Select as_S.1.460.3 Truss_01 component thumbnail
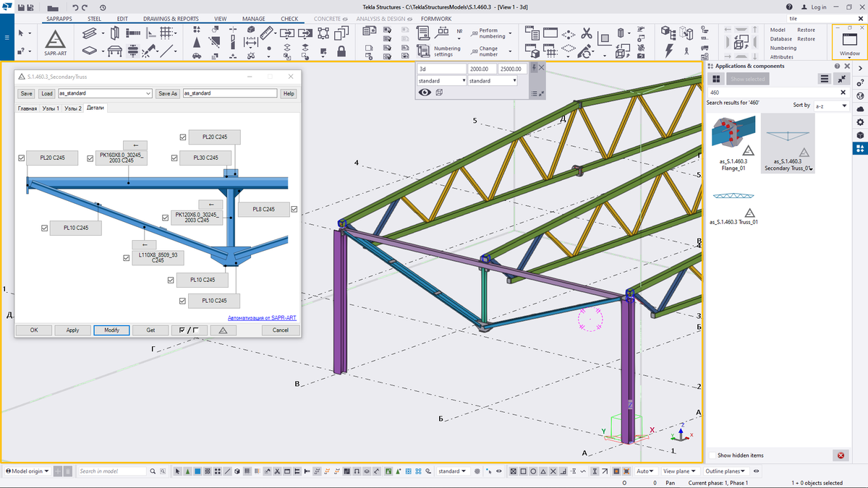Screen dimensions: 868x488 [x=734, y=208]
